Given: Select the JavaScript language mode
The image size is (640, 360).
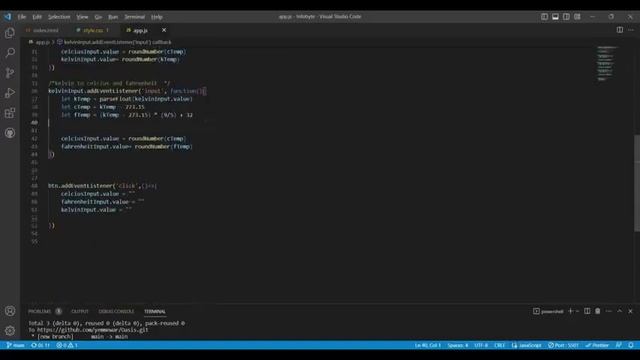Looking at the screenshot, I should 527,345.
